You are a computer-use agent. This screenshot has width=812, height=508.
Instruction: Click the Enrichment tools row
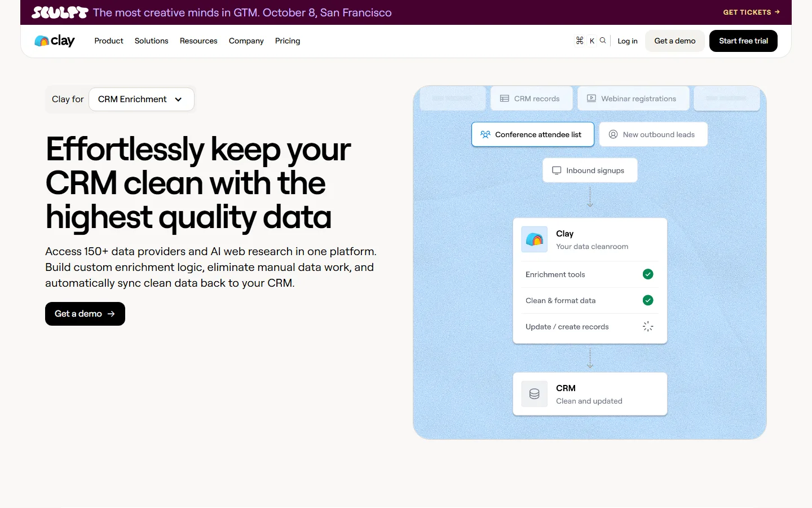(590, 274)
